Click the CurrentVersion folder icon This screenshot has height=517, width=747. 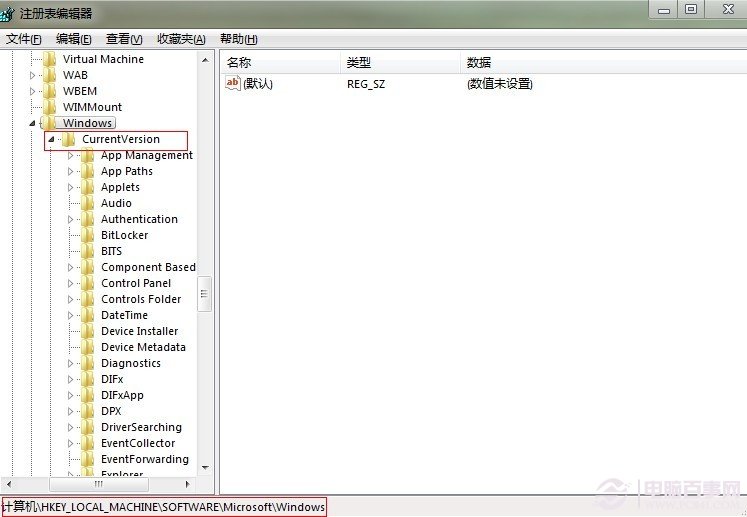(69, 139)
